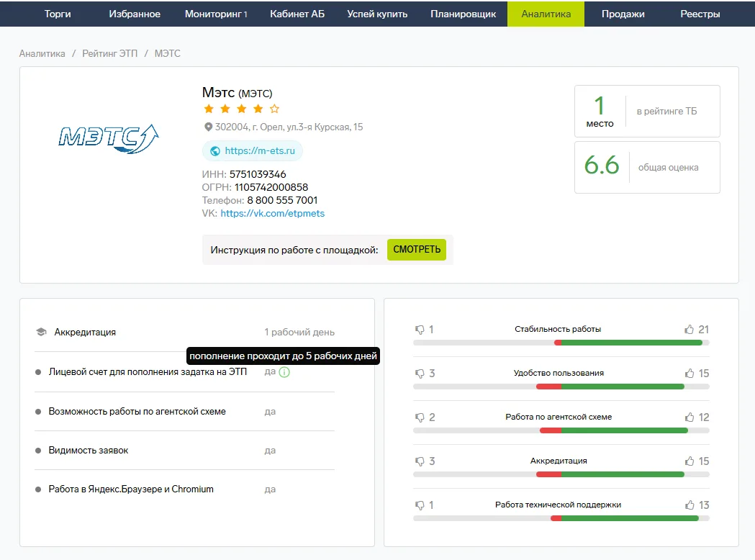Click thumbs-down icon for Работа по агентской схеме rating

coord(420,417)
